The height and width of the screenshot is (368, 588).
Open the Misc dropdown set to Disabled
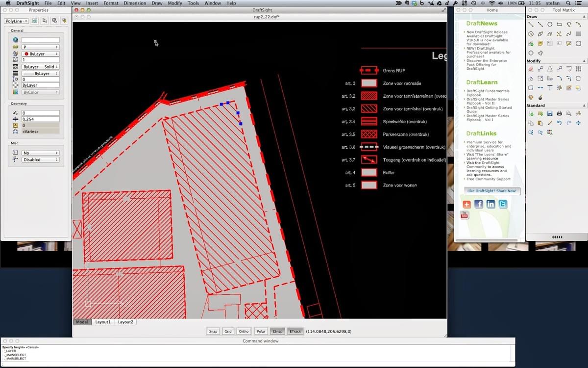click(41, 160)
